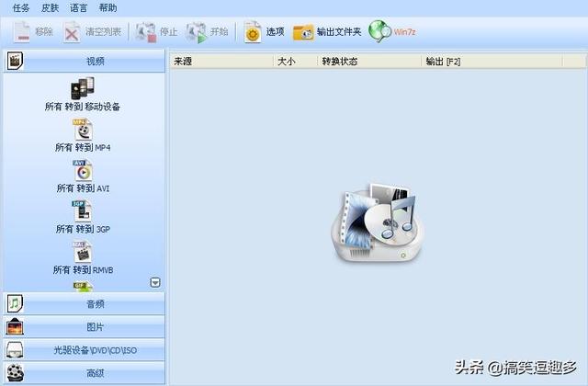Image resolution: width=588 pixels, height=386 pixels.
Task: Click the 清空列表 text label
Action: click(103, 32)
